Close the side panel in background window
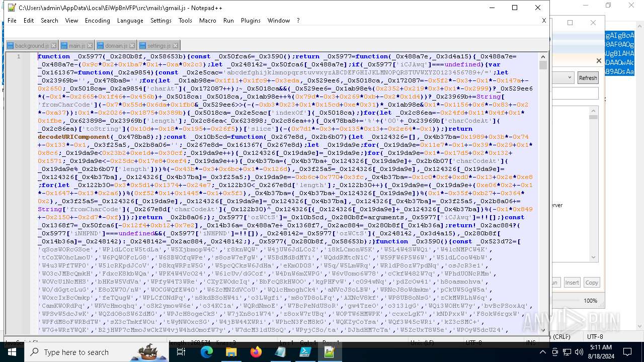Viewport: 644px width, 362px height. (x=599, y=61)
